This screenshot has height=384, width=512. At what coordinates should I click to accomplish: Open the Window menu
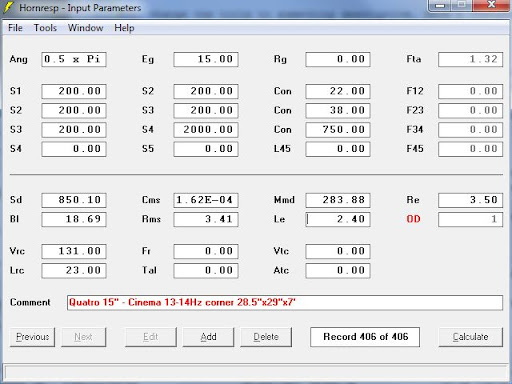(85, 28)
